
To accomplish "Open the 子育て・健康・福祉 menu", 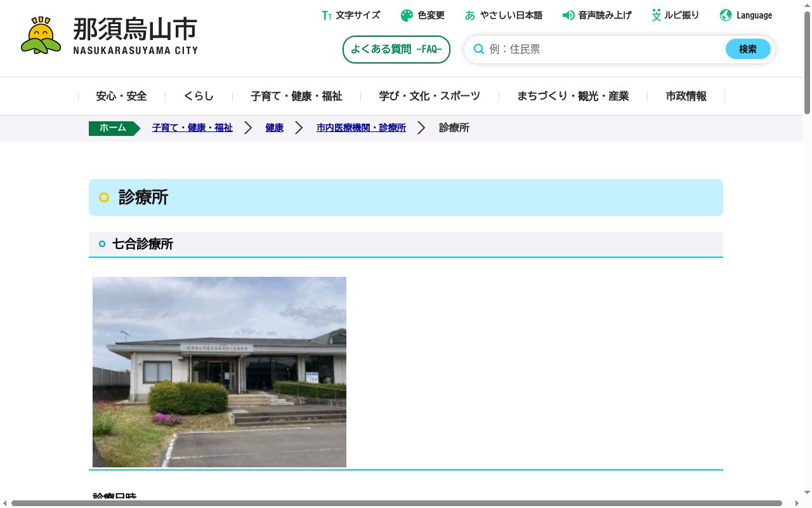I will coord(296,97).
